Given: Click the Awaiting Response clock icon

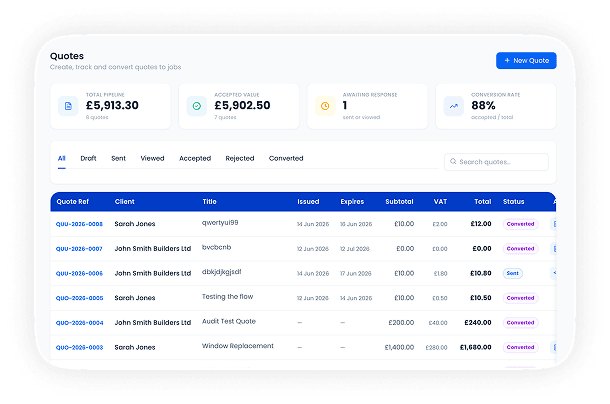Looking at the screenshot, I should 325,106.
